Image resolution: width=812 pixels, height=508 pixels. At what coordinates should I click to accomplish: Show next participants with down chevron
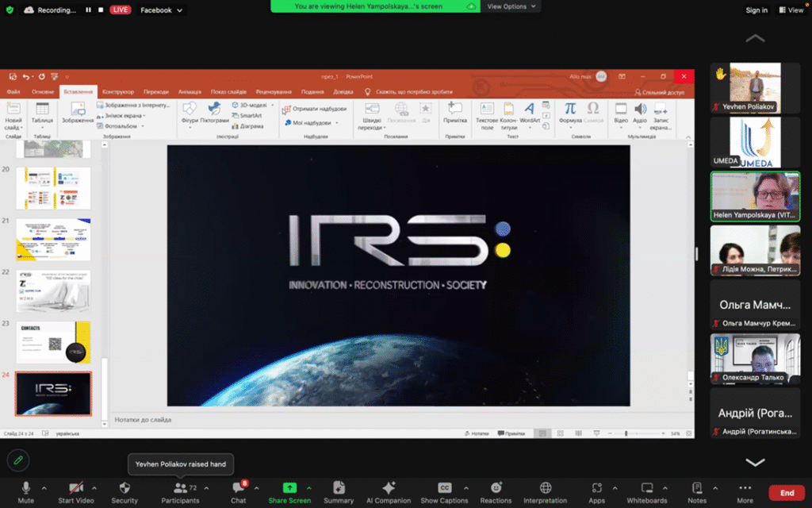755,463
